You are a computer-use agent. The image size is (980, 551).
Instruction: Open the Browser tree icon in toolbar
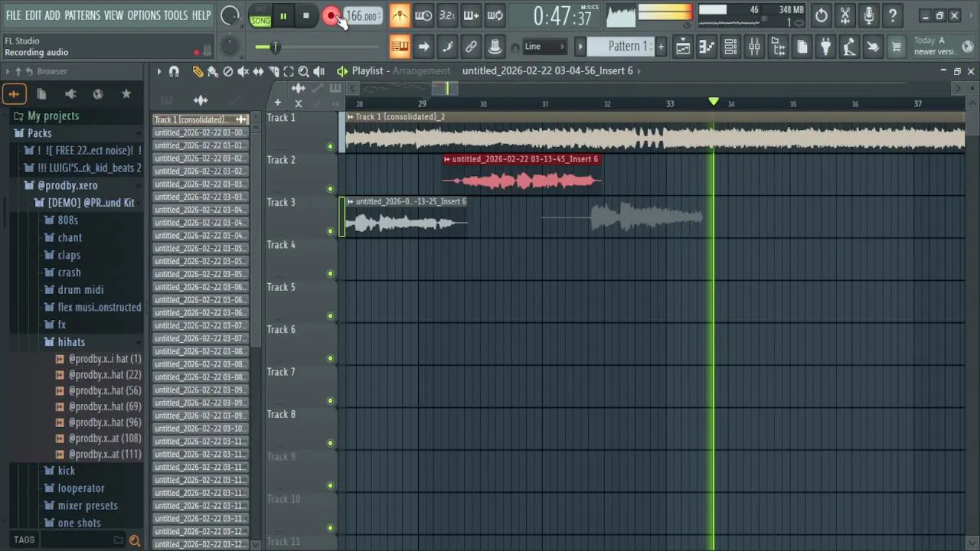778,47
